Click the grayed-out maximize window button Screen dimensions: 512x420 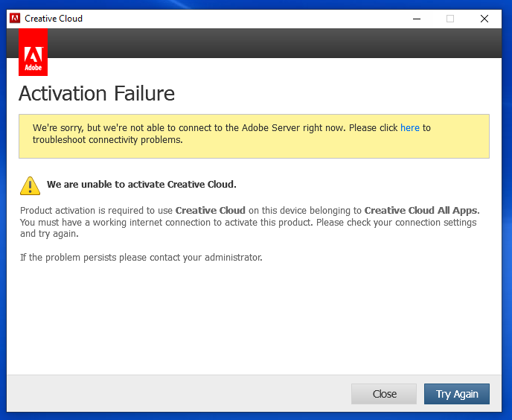(450, 19)
